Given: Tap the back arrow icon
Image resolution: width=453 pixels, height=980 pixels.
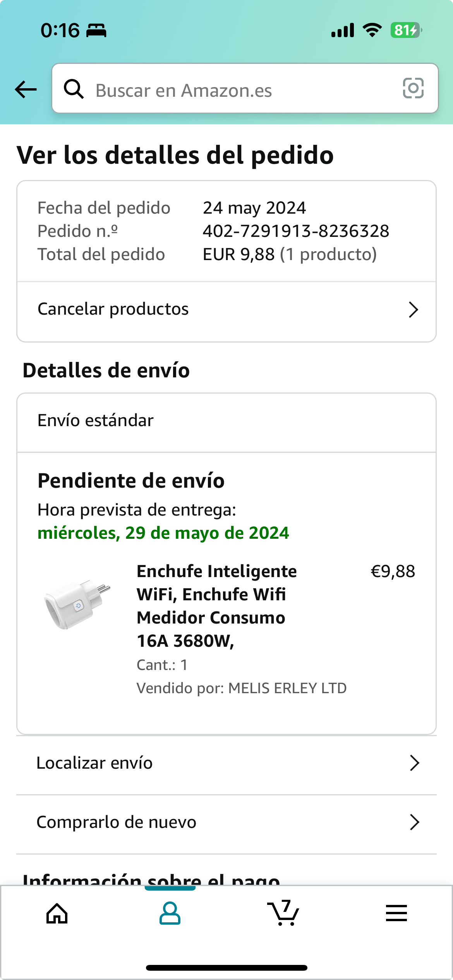Looking at the screenshot, I should coord(26,89).
